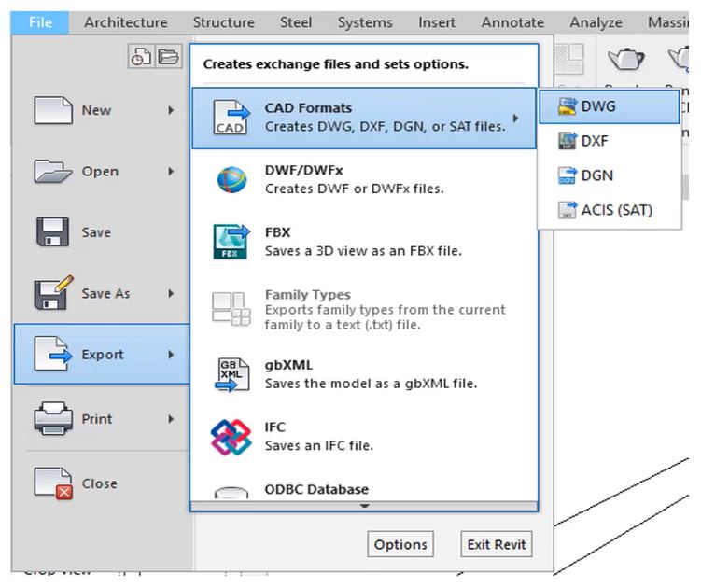Switch to the Steel tab

coord(296,22)
